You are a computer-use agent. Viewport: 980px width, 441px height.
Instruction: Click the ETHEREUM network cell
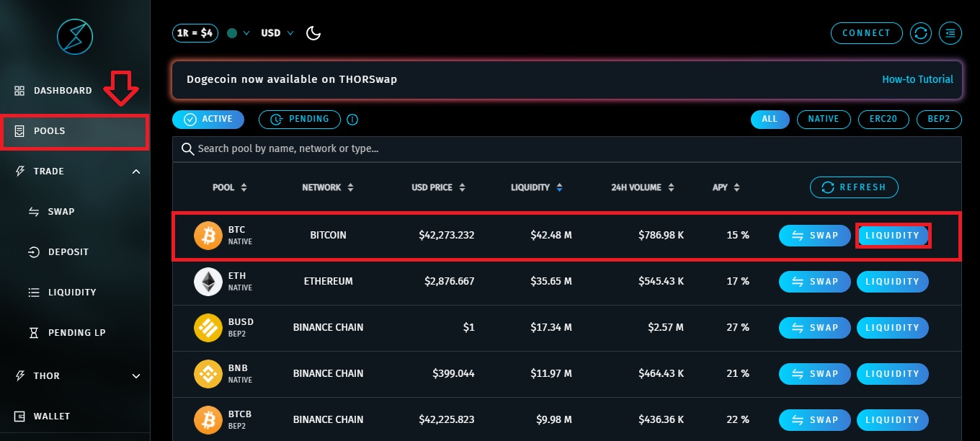pos(328,282)
